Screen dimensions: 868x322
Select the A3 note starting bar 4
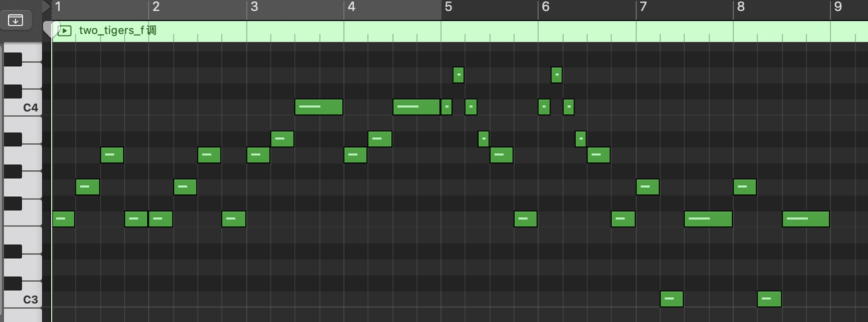click(x=356, y=155)
